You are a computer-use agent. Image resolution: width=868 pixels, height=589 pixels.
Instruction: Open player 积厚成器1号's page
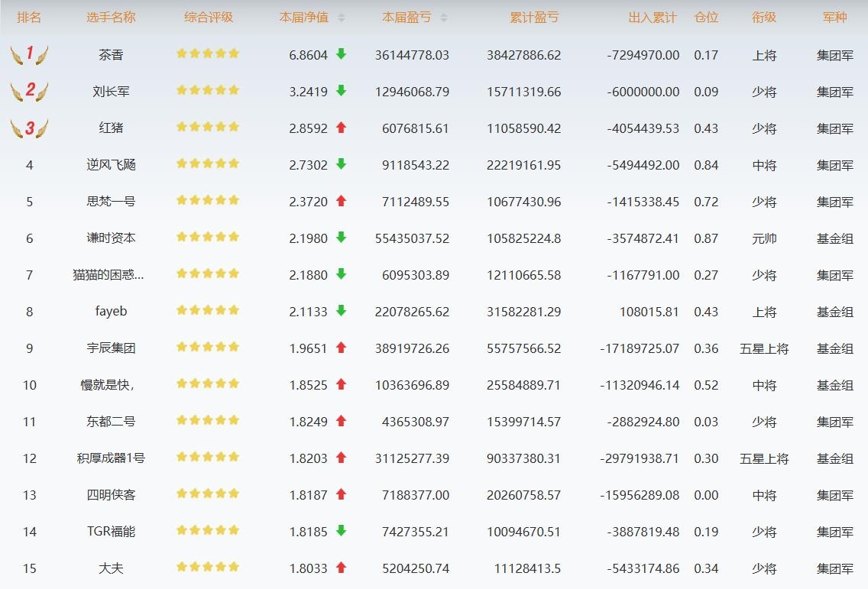pos(111,458)
